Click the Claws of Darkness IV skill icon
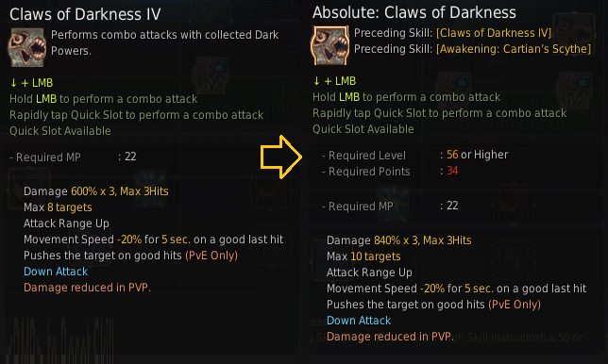 (27, 48)
